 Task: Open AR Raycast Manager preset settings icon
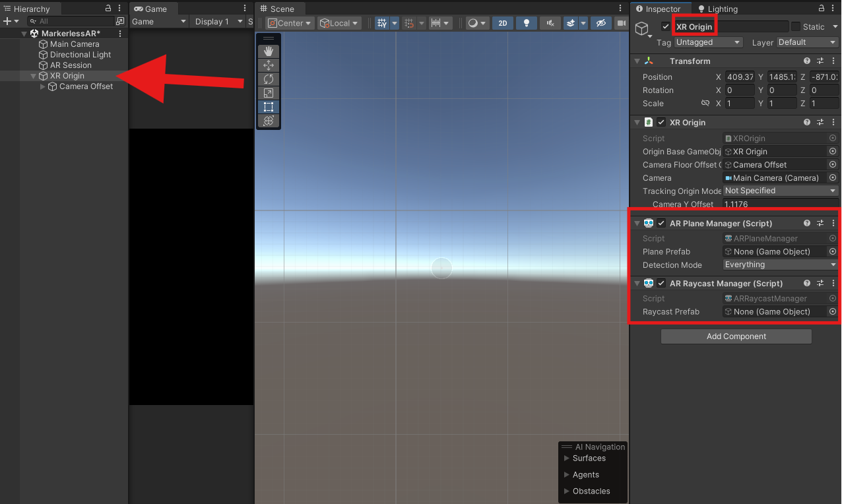tap(820, 283)
